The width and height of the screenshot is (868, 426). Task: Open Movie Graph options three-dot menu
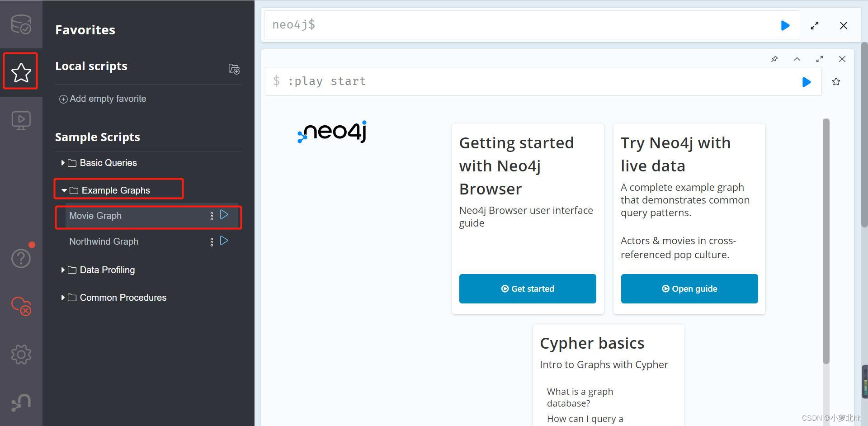pyautogui.click(x=212, y=216)
